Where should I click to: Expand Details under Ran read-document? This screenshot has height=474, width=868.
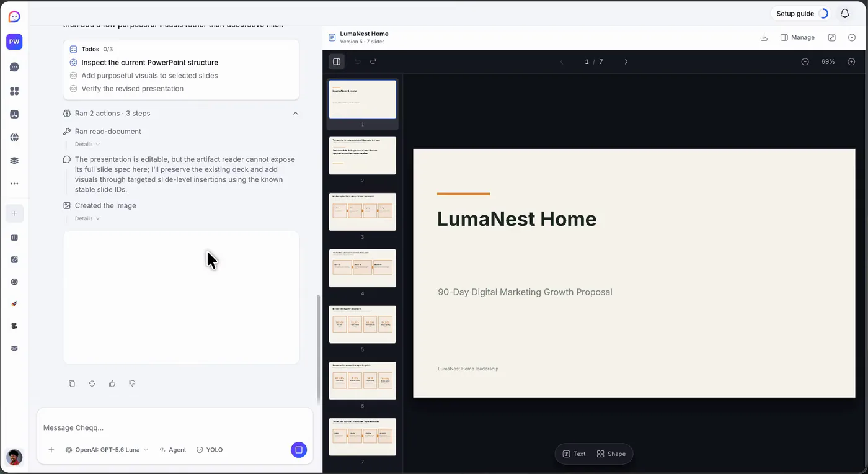87,145
